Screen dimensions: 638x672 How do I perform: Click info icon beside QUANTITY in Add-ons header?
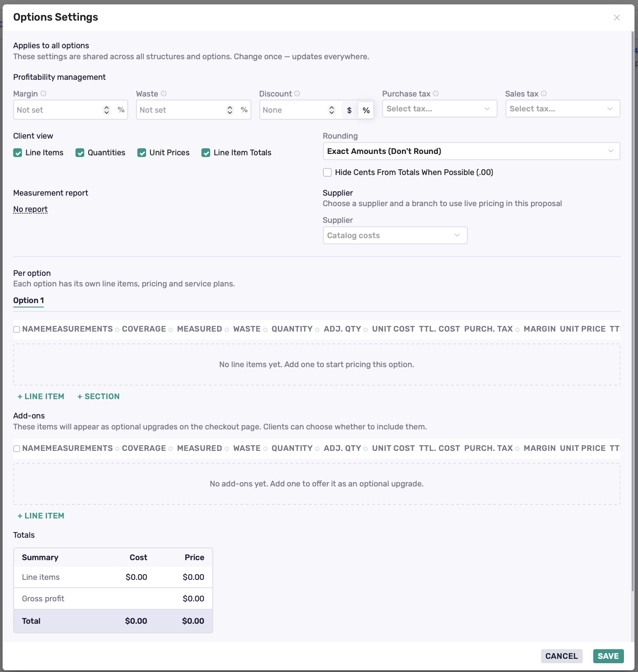tap(317, 449)
